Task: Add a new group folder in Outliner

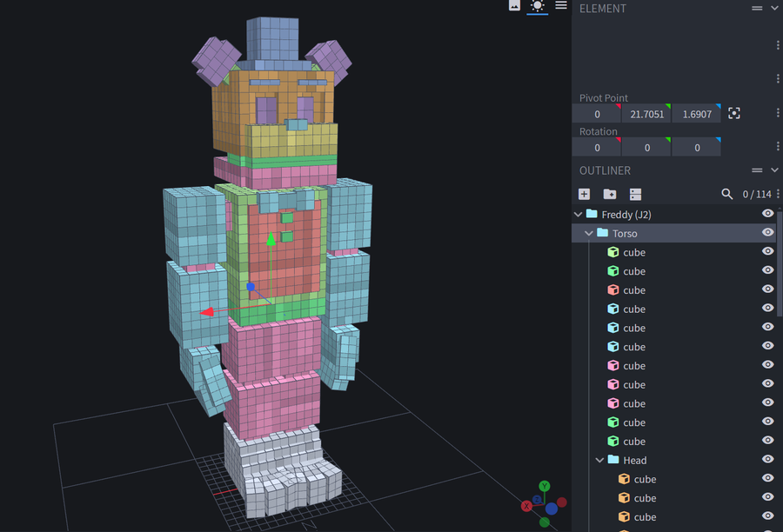Action: (x=610, y=194)
